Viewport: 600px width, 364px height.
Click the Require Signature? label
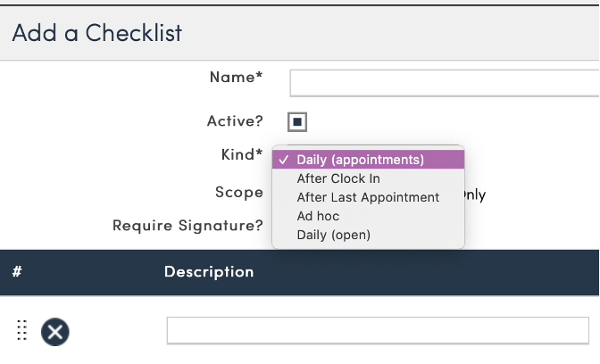(187, 226)
